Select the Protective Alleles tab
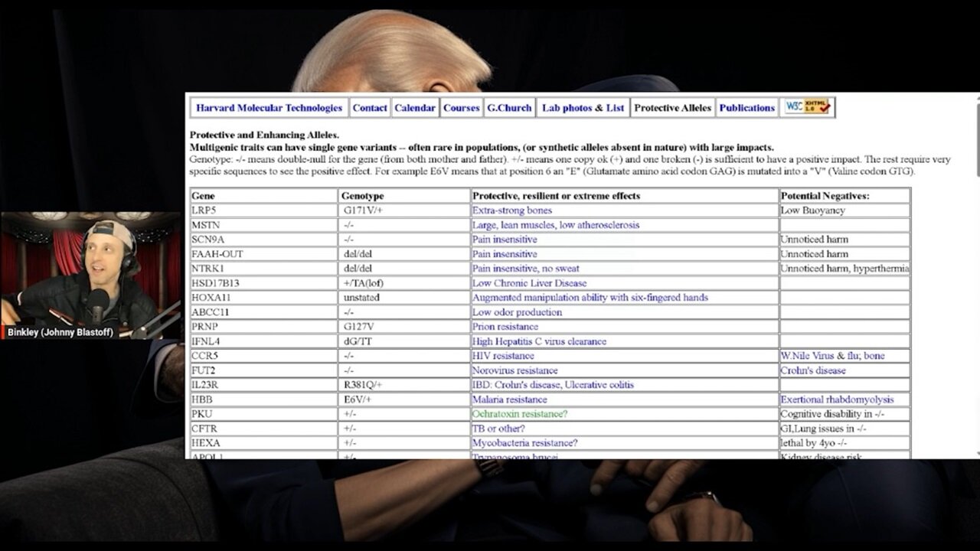 [673, 108]
